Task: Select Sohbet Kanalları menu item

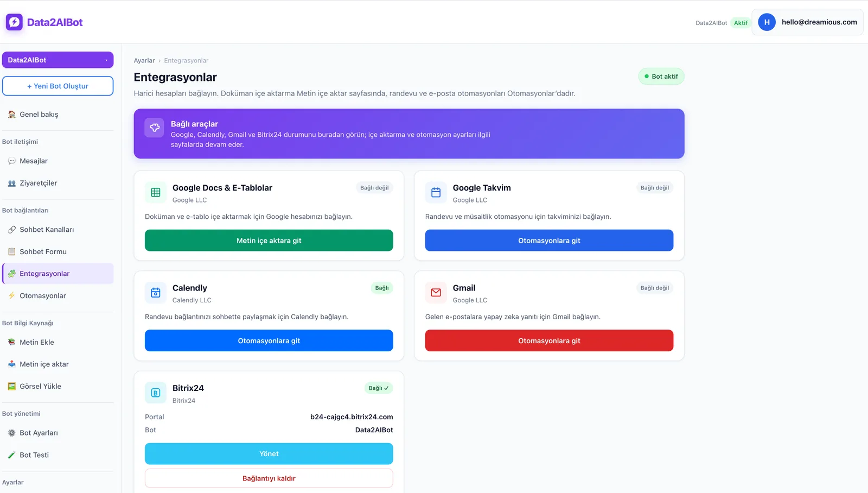Action: (58, 230)
